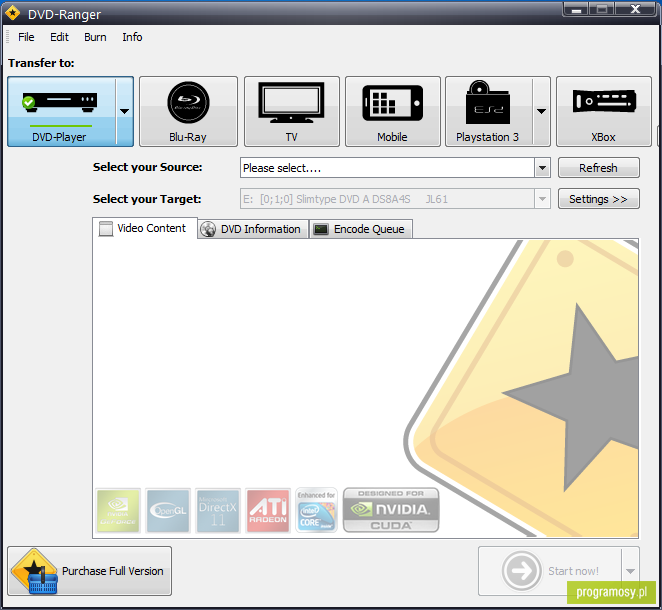The width and height of the screenshot is (662, 610).
Task: Click the NVIDIA GeForce badge
Action: [118, 511]
